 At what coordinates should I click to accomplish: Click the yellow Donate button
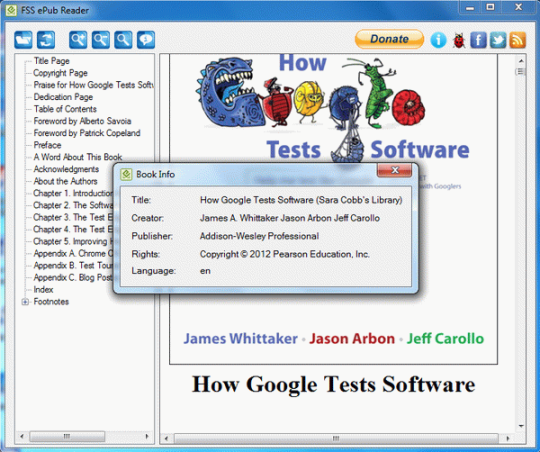pos(390,39)
